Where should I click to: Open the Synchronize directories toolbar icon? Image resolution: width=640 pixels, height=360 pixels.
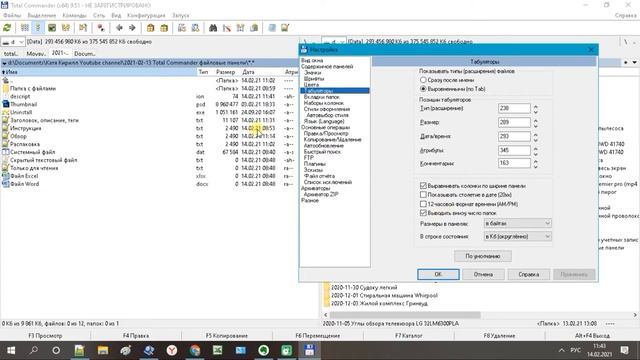tap(240, 28)
